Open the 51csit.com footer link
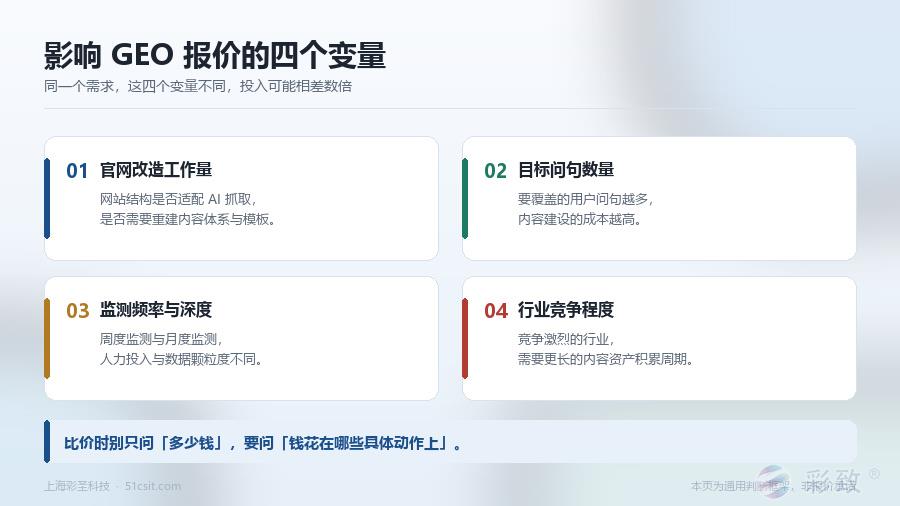The image size is (900, 506). 153,486
